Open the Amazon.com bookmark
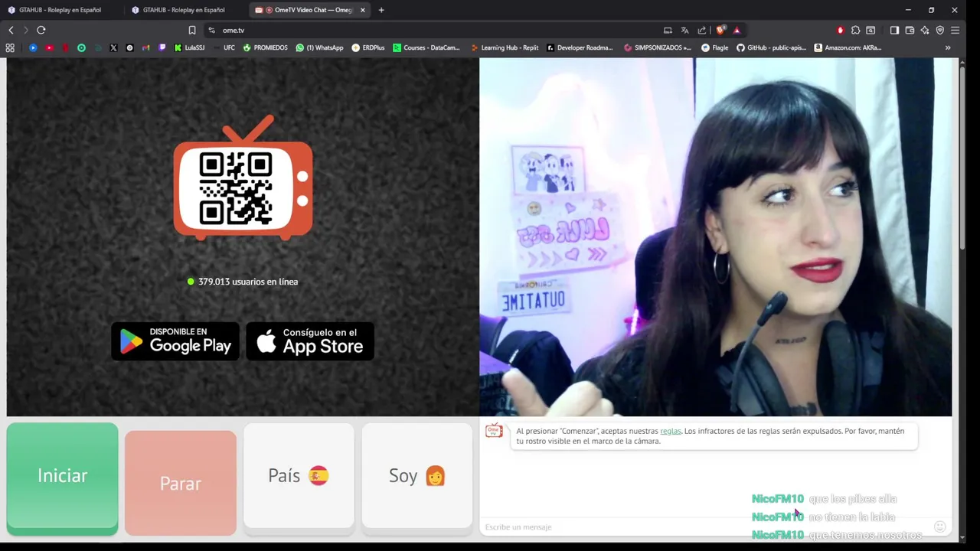The width and height of the screenshot is (980, 551). [848, 47]
